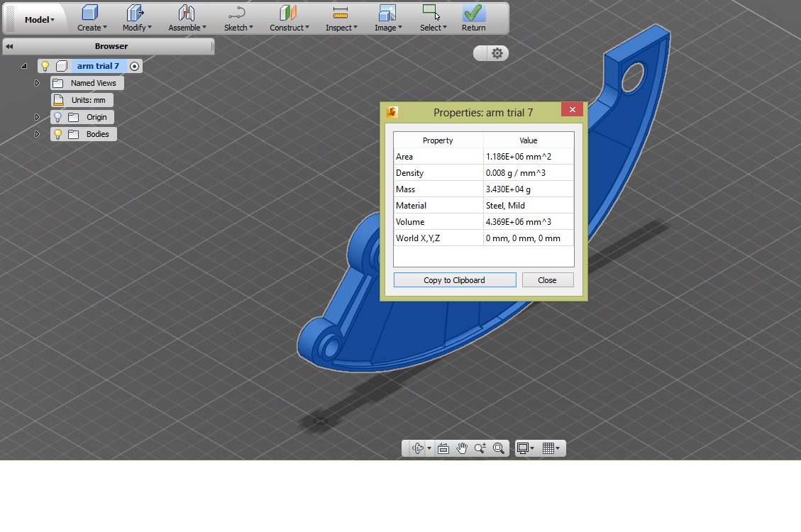
Task: Click the Return checkmark button
Action: (x=473, y=18)
